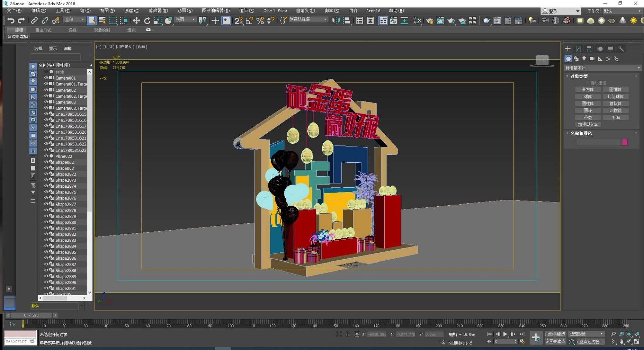644x350 pixels.
Task: Click the pink object color swatch
Action: pyautogui.click(x=624, y=142)
